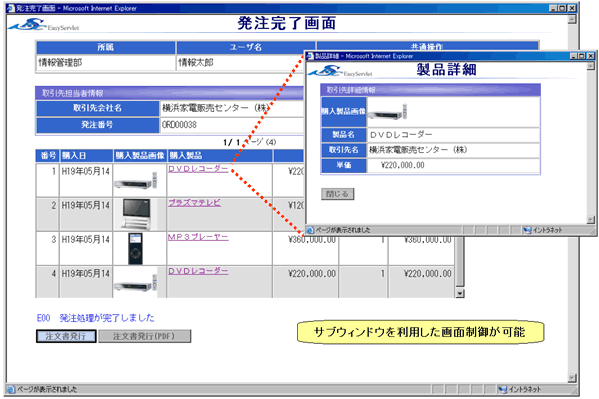599x399 pixels.
Task: Click the EasyServlet logo in main window
Action: coord(44,25)
